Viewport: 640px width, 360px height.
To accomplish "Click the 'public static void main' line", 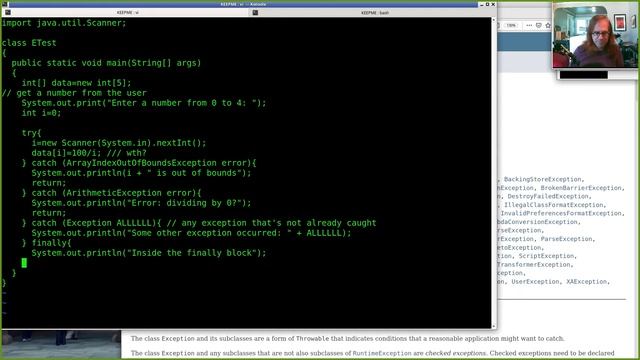I will click(x=106, y=63).
